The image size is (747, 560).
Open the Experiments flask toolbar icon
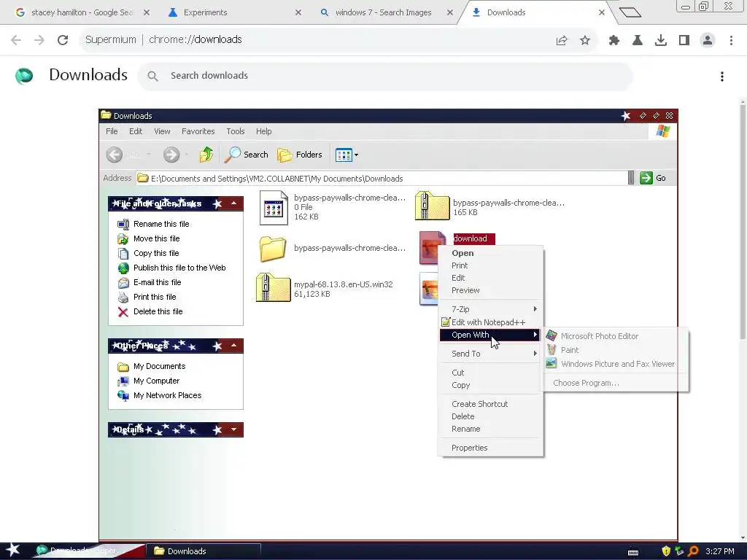click(x=638, y=41)
